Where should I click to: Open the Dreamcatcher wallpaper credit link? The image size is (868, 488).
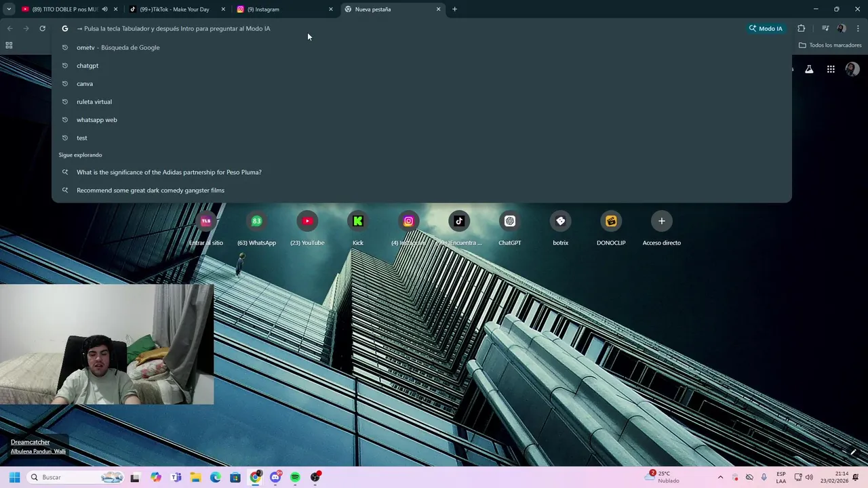(x=31, y=442)
